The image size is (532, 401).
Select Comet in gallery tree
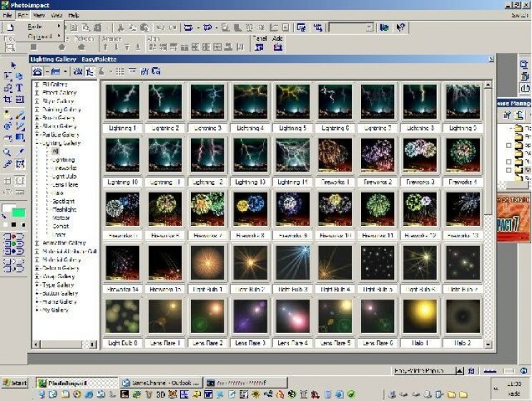(x=60, y=227)
